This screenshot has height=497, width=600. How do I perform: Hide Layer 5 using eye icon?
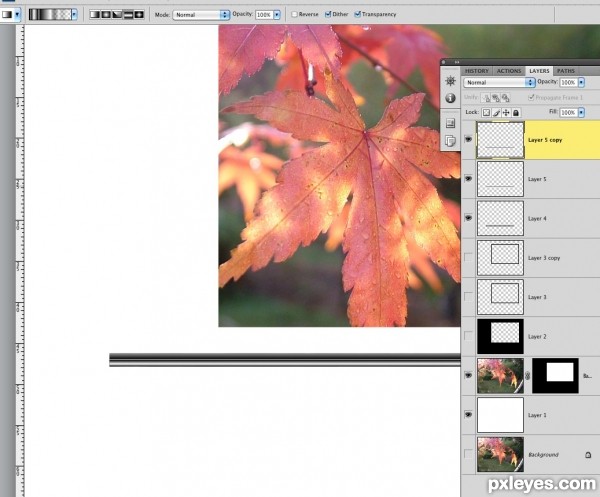[468, 179]
